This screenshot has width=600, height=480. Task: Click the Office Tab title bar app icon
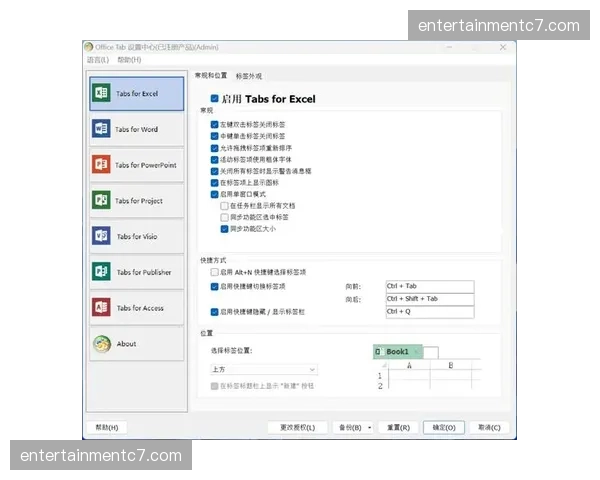[89, 47]
